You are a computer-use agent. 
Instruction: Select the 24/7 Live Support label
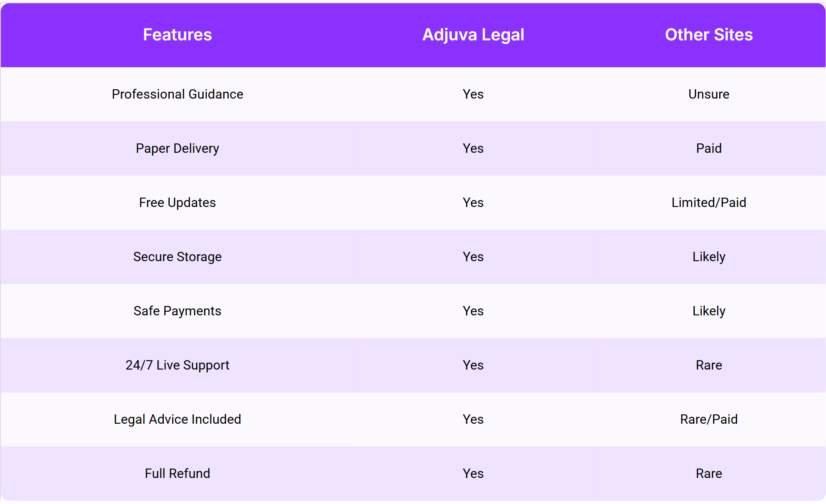tap(177, 365)
